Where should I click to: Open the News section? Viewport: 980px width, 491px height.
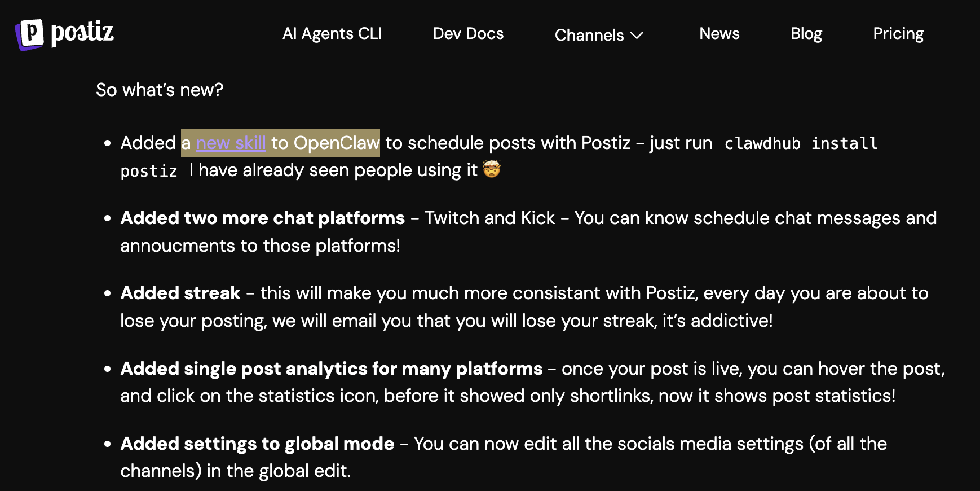pos(719,34)
